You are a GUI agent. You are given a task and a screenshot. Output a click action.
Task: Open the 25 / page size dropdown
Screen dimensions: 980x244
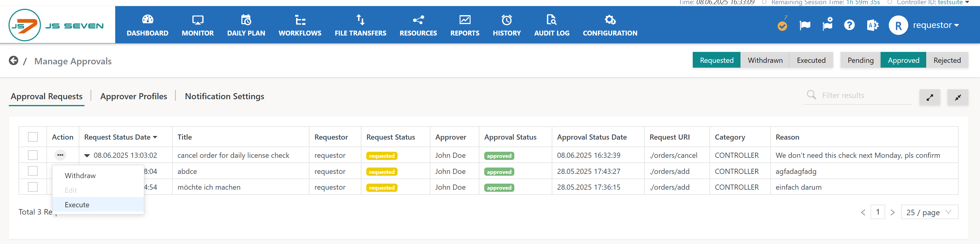coord(929,212)
